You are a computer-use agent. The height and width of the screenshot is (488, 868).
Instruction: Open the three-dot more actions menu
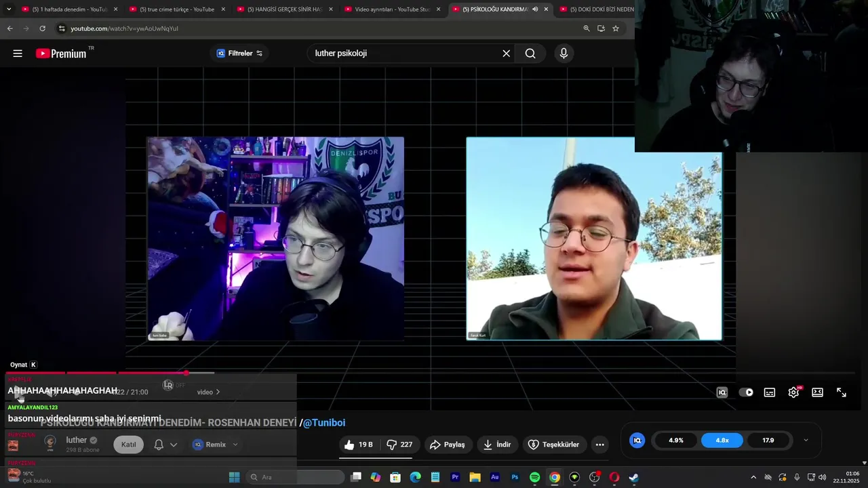[599, 445]
